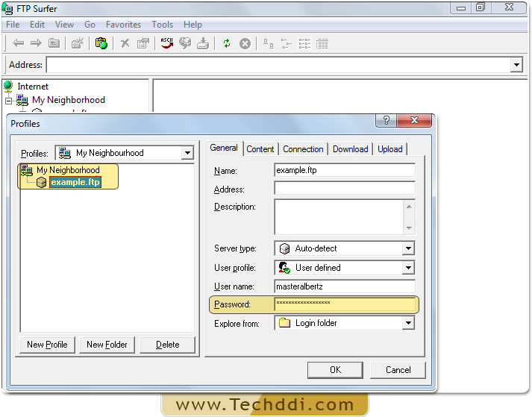Image resolution: width=532 pixels, height=417 pixels.
Task: Click the New Profile button
Action: pos(47,345)
